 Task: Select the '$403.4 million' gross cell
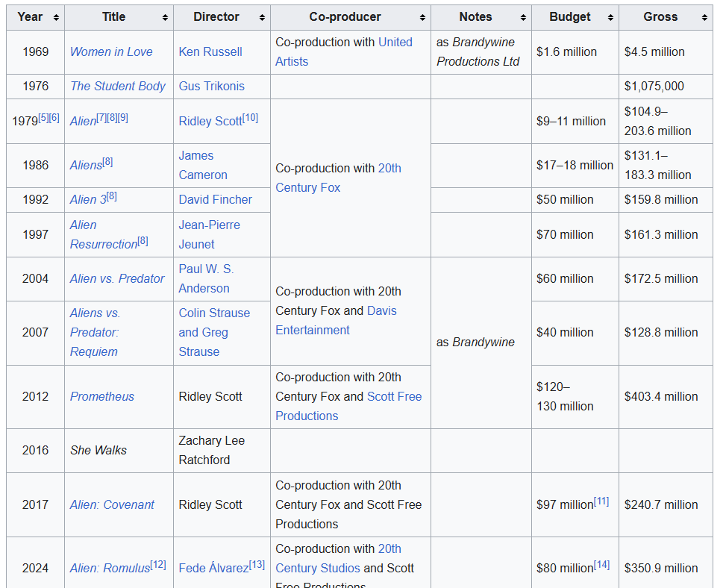pyautogui.click(x=666, y=397)
